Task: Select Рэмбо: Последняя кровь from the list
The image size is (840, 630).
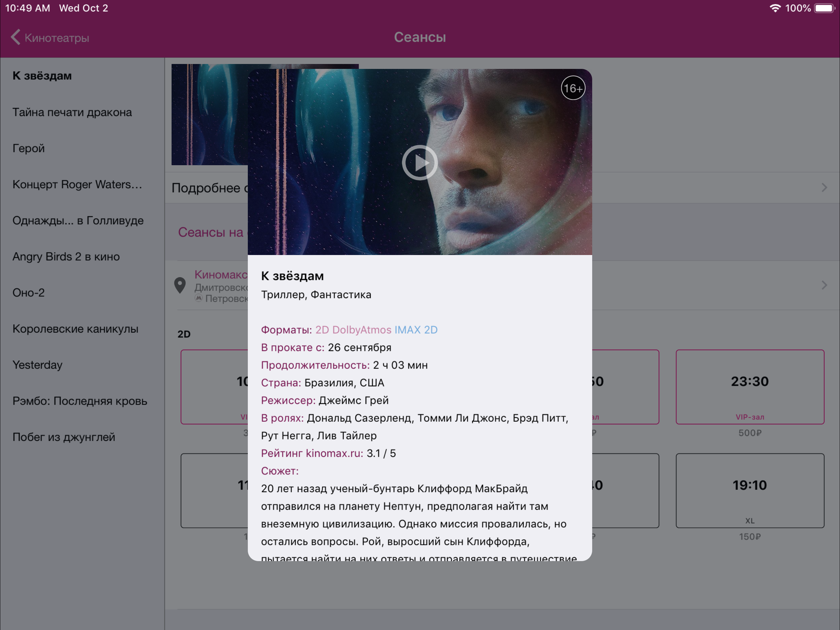Action: click(x=80, y=401)
